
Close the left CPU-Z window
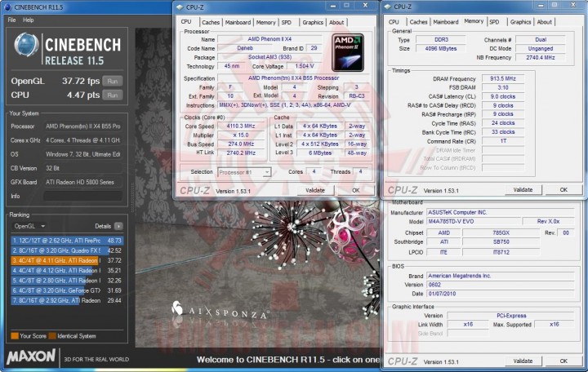pos(366,5)
